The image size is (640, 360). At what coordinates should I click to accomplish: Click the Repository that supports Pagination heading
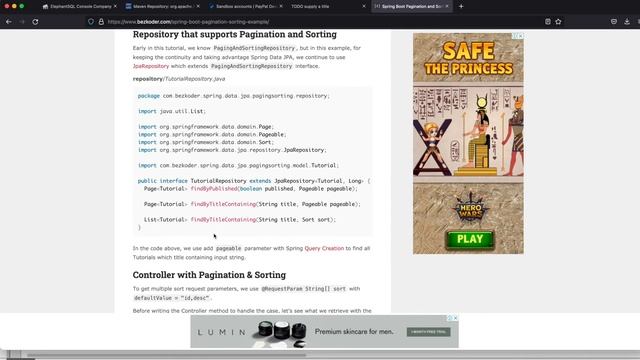click(235, 34)
